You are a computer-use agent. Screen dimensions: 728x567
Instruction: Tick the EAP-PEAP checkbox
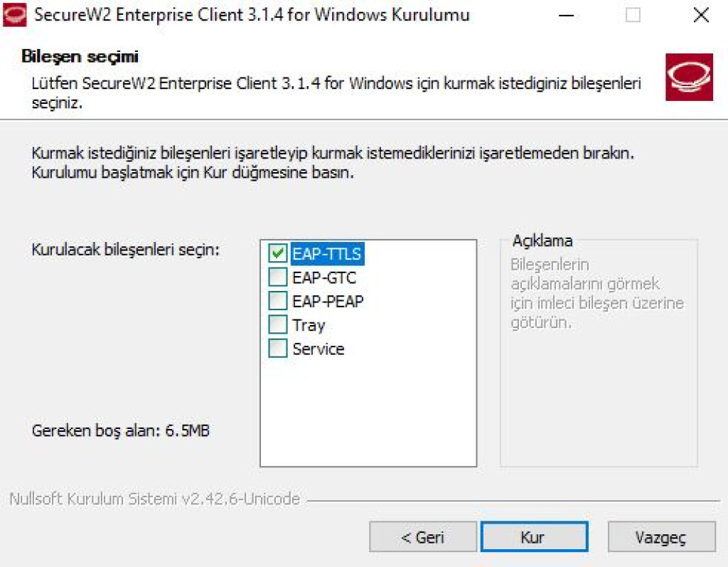[x=278, y=301]
